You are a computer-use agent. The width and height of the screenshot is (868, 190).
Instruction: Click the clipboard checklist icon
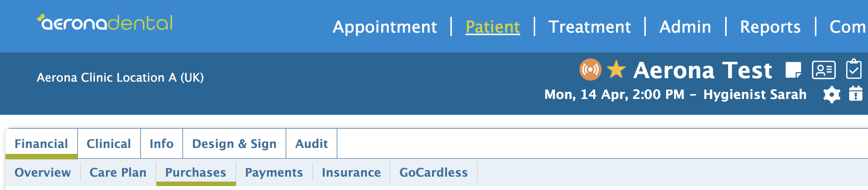pyautogui.click(x=854, y=69)
